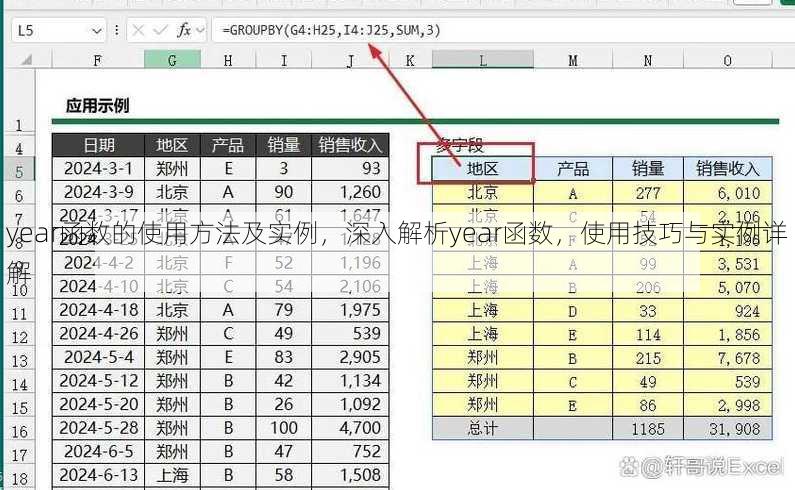Select column G header
Screen dimensions: 795x490
point(172,60)
